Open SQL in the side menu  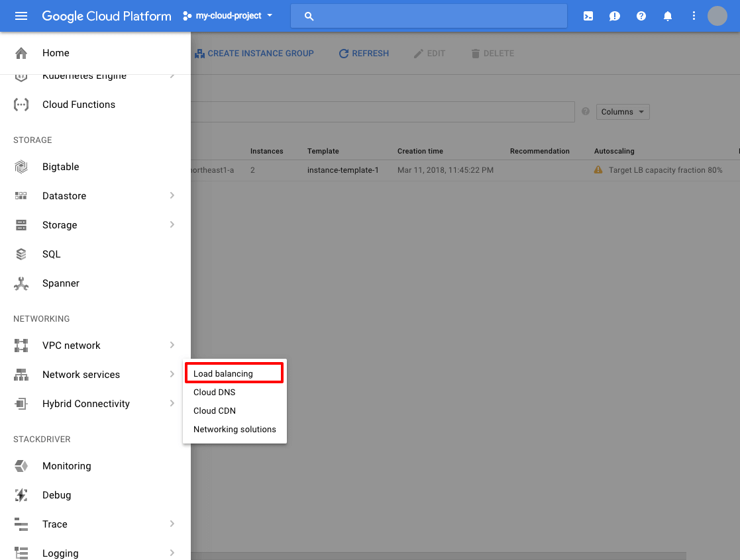pos(52,254)
